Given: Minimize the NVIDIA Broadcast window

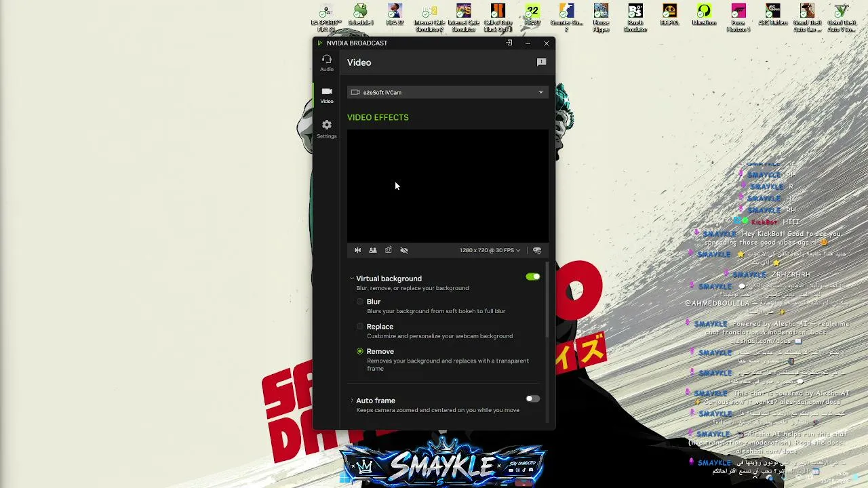Looking at the screenshot, I should pos(528,43).
